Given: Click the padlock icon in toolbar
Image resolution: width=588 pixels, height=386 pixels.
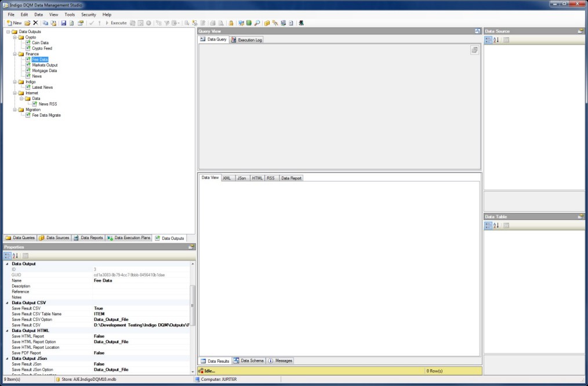Looking at the screenshot, I should (x=231, y=23).
